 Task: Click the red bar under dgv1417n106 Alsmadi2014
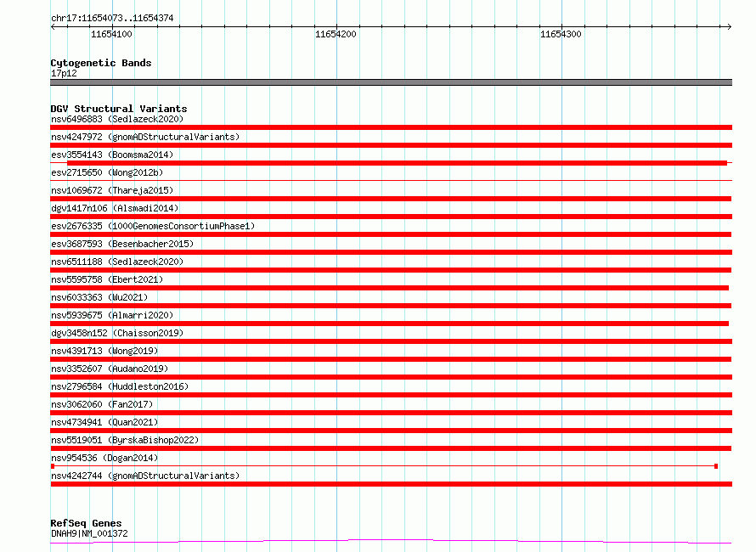click(391, 217)
